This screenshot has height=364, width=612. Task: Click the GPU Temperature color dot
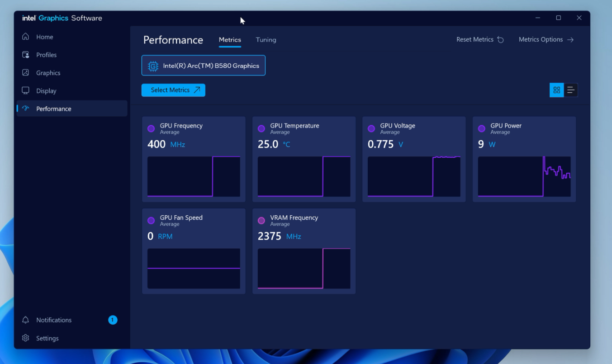tap(261, 129)
